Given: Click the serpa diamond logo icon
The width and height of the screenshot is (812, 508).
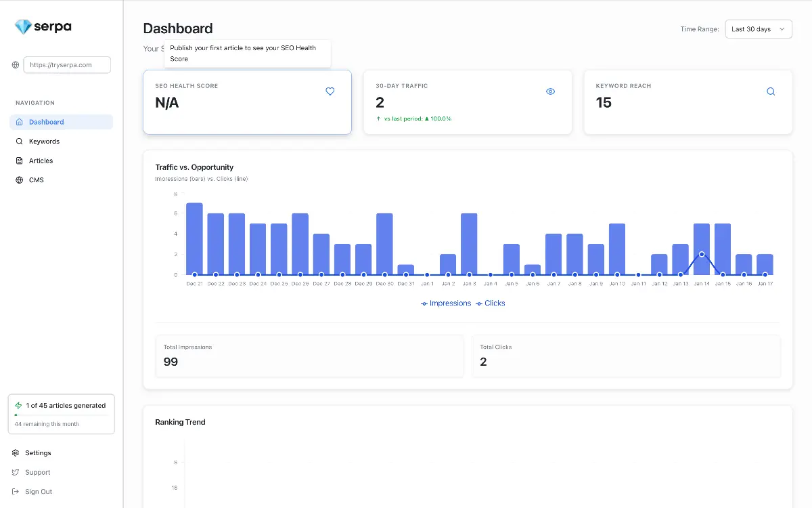Looking at the screenshot, I should (23, 27).
